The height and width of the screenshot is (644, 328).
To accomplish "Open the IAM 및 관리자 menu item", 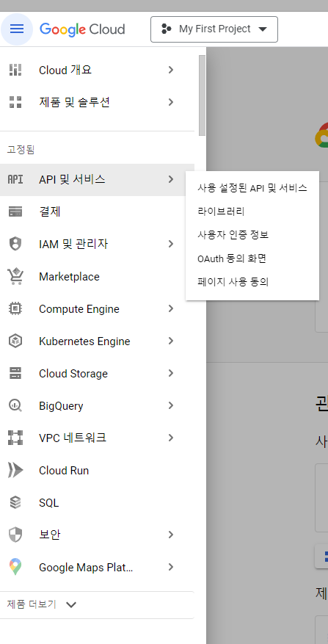I will point(97,245).
